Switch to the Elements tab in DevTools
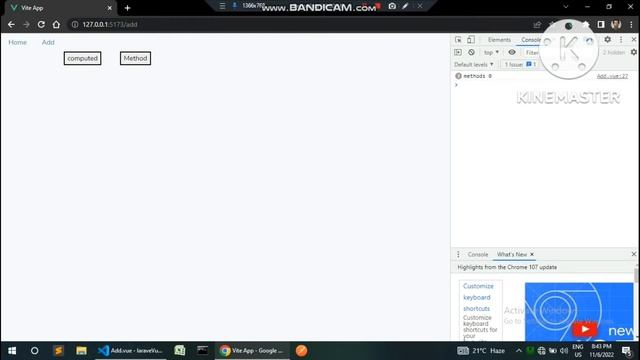Screen dimensions: 640x360 click(499, 40)
